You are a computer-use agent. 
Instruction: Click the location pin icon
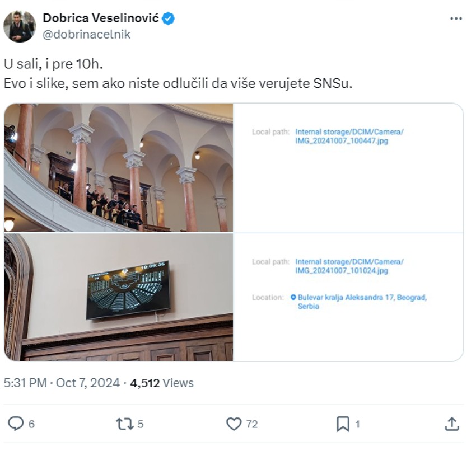293,297
